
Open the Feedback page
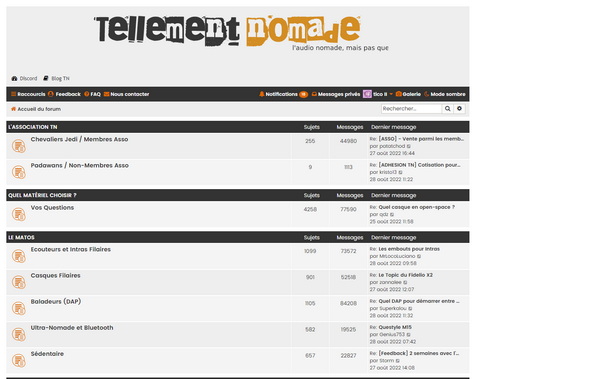click(x=64, y=94)
